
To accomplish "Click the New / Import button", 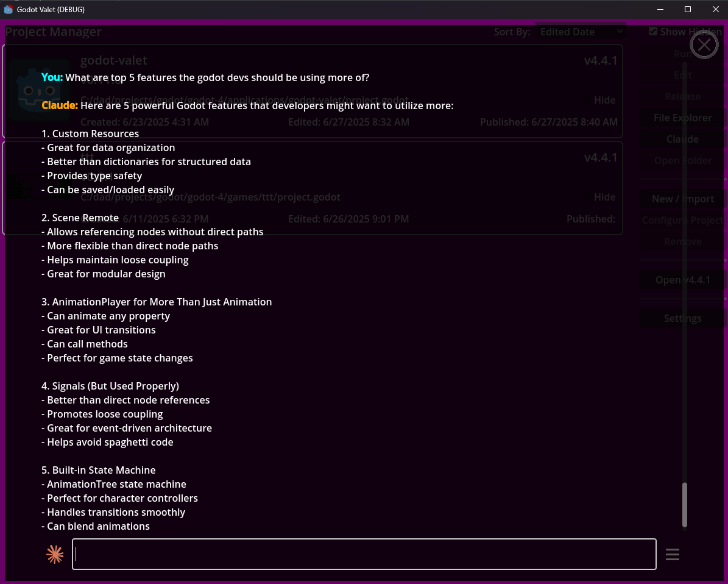I will (682, 199).
